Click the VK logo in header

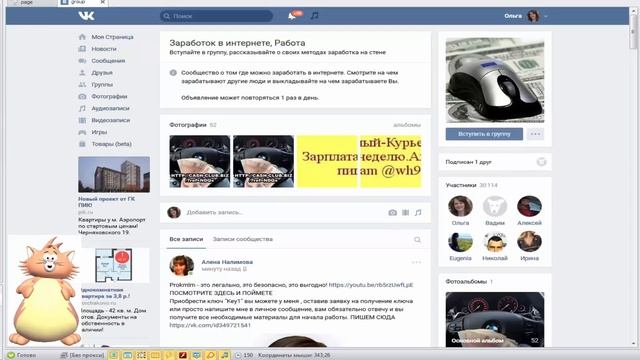pyautogui.click(x=86, y=16)
